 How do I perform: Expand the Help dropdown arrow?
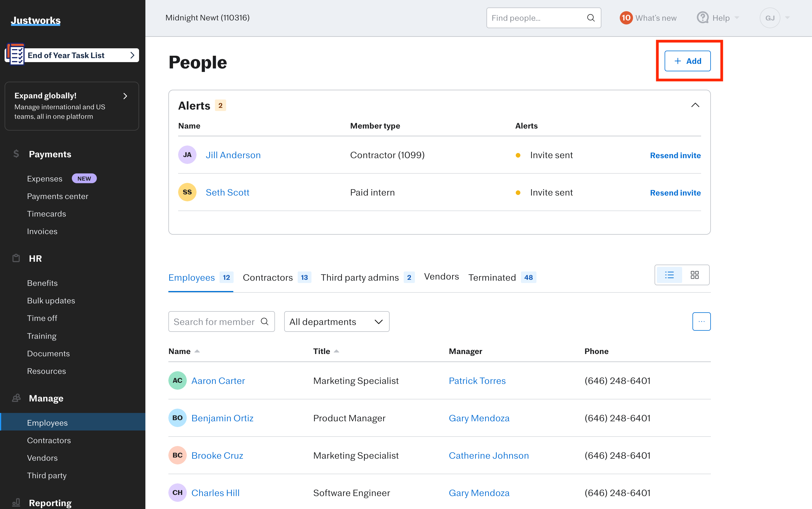click(x=737, y=18)
